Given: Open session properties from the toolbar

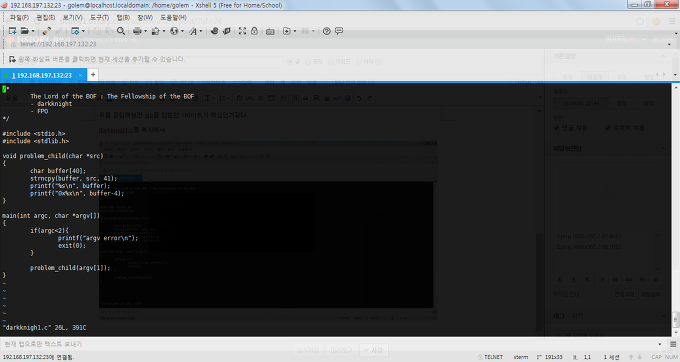Looking at the screenshot, I should tap(75, 31).
